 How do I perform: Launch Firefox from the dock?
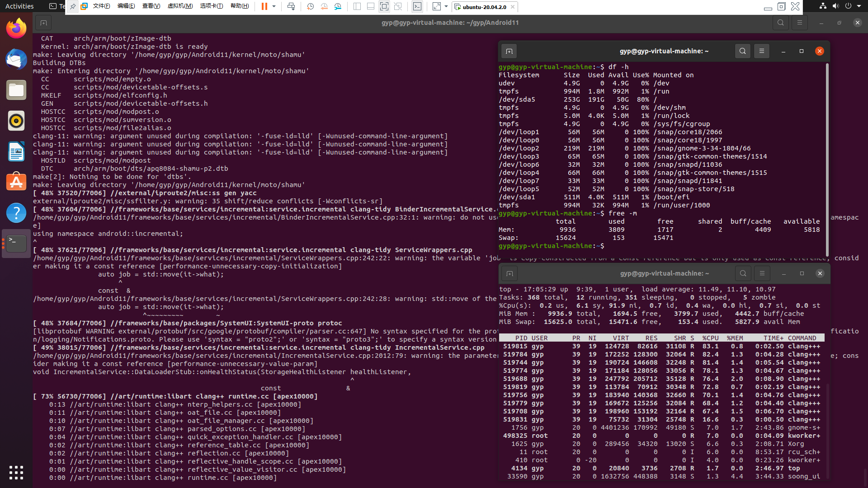[x=16, y=28]
